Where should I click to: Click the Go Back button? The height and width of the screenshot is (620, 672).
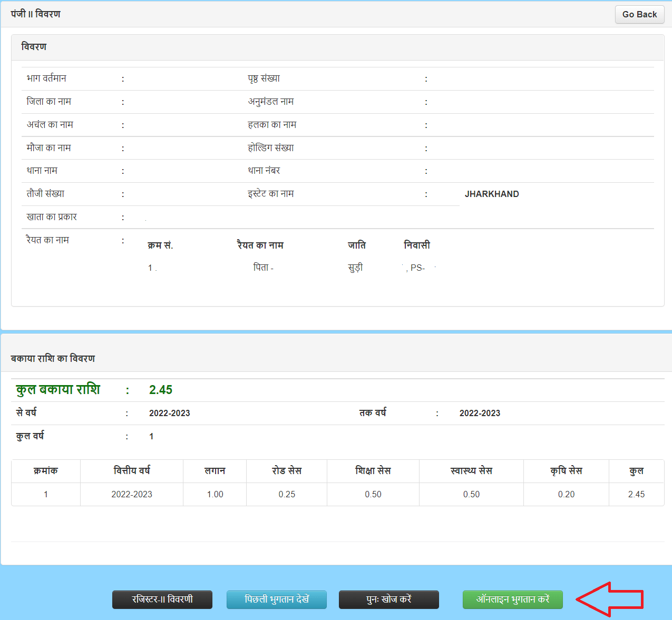pos(639,14)
